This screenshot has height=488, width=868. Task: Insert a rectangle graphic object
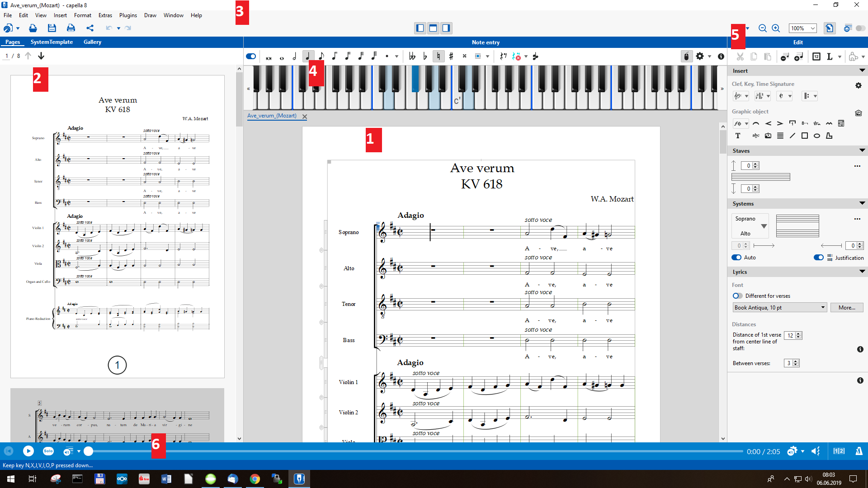(805, 136)
